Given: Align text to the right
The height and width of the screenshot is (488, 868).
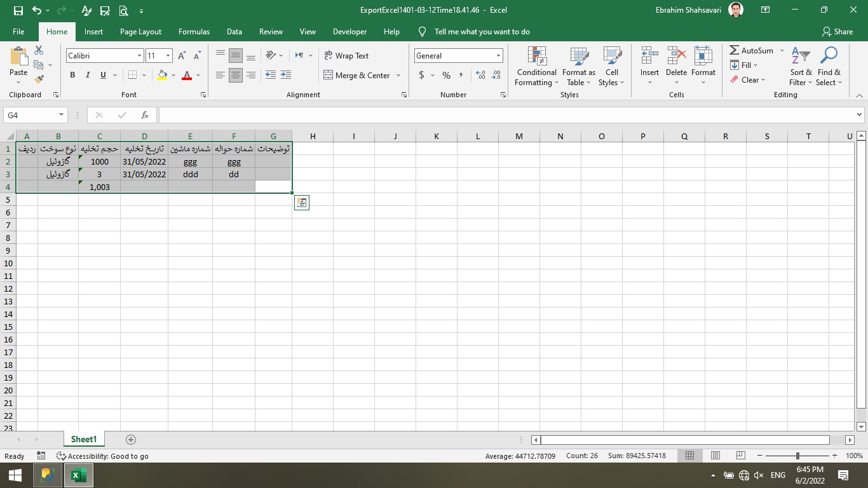Looking at the screenshot, I should click(x=251, y=75).
